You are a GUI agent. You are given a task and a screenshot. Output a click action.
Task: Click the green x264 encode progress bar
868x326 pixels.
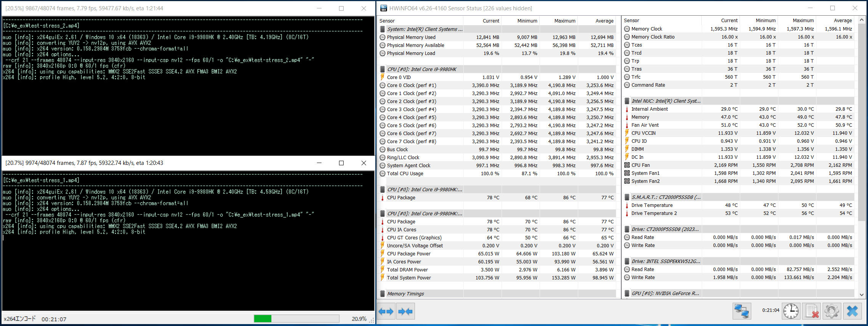click(297, 318)
